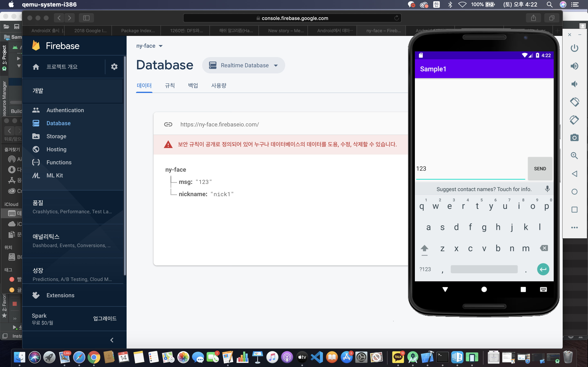
Task: Toggle shift key on Android keyboard
Action: (x=424, y=249)
